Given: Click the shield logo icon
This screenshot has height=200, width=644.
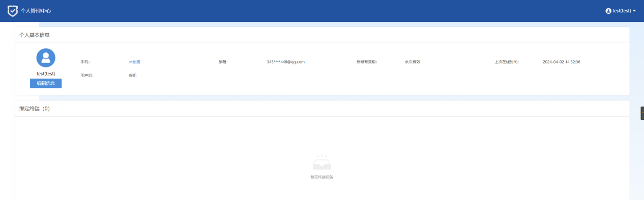Looking at the screenshot, I should pyautogui.click(x=12, y=11).
